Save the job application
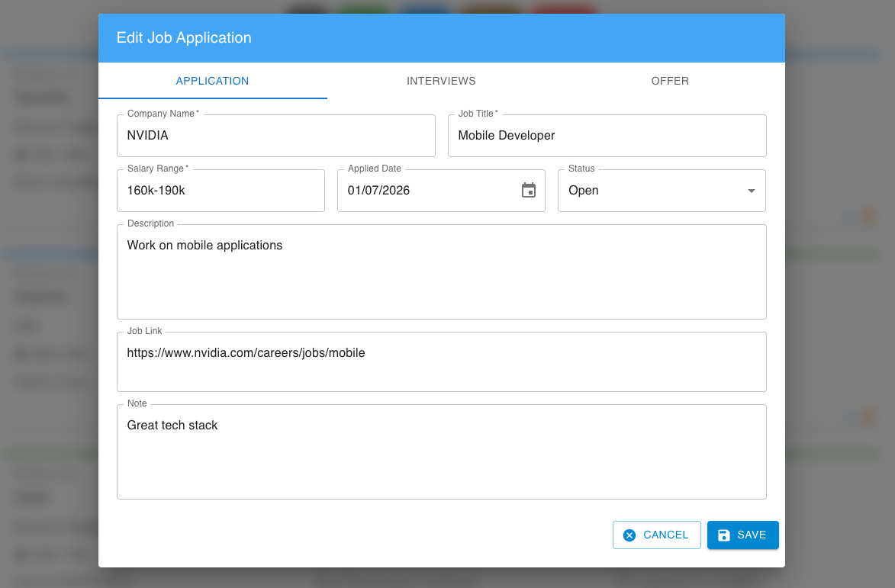The height and width of the screenshot is (588, 895). click(742, 535)
